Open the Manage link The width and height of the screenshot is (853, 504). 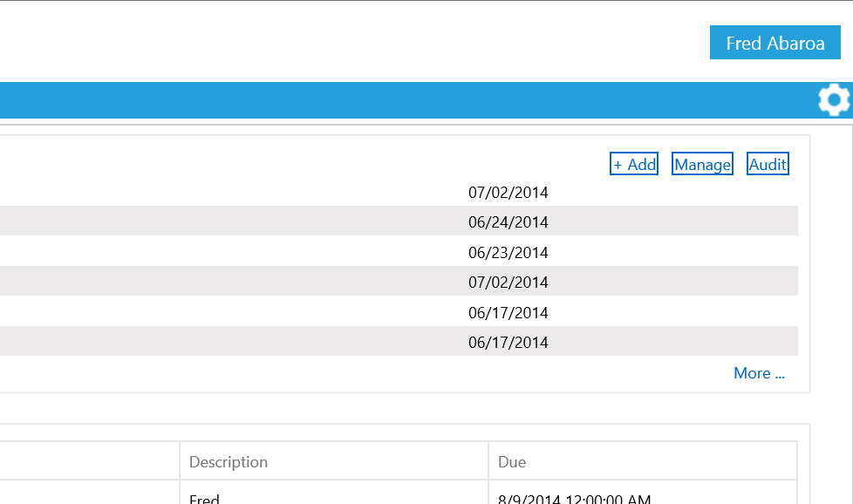point(702,164)
